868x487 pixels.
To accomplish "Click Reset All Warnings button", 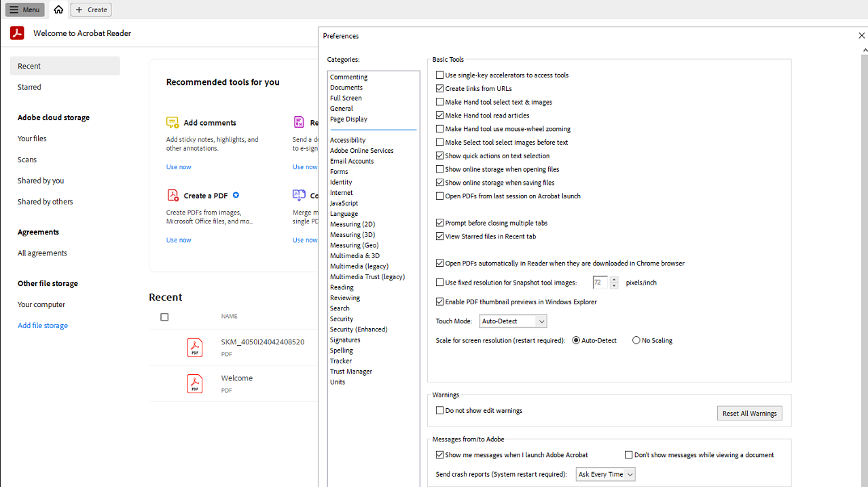I will coord(750,413).
